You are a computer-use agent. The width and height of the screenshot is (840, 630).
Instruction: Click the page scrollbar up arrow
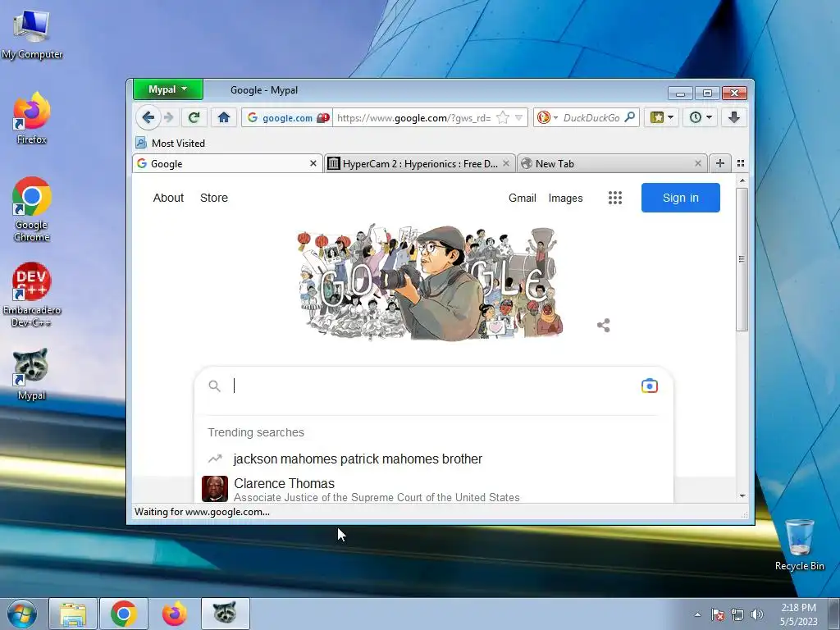[x=742, y=181]
